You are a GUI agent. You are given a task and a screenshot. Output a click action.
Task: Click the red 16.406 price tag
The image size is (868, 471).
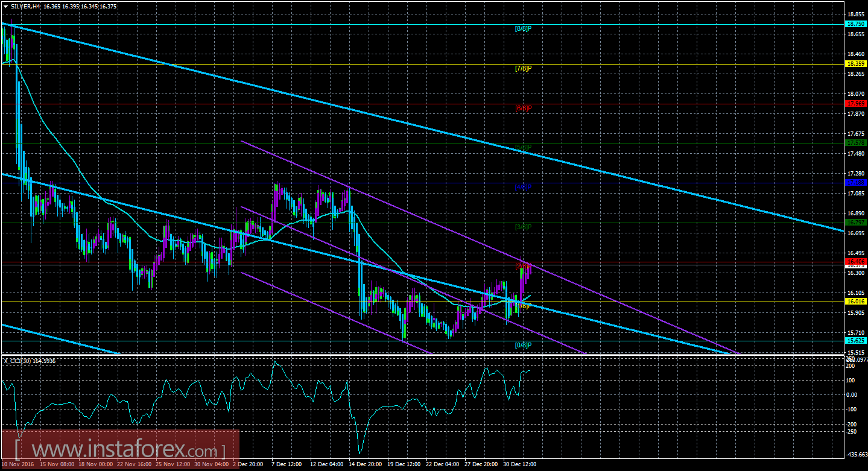coord(856,261)
